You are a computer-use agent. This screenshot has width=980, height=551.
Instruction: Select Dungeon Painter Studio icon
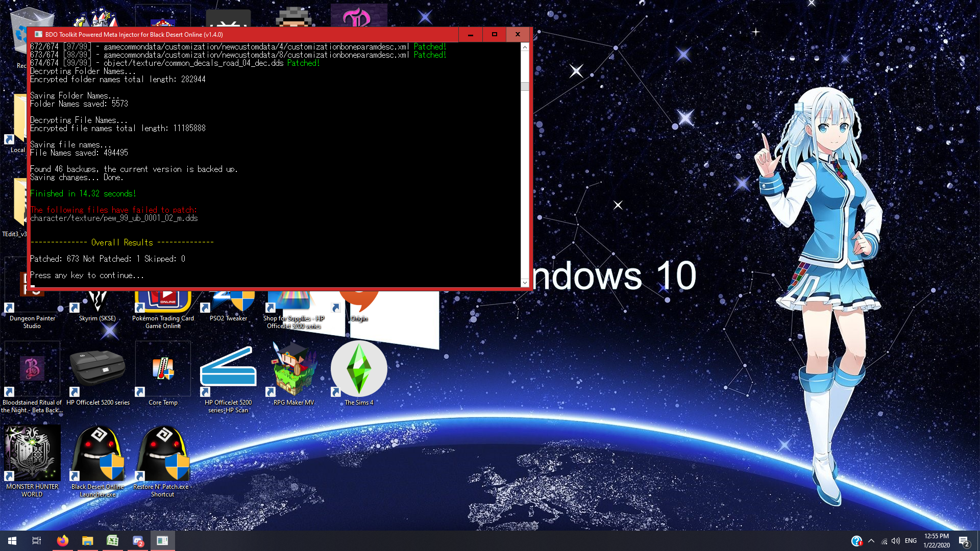32,304
